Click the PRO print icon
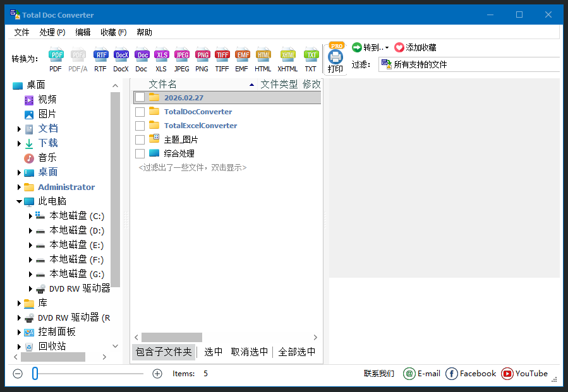 (335, 58)
